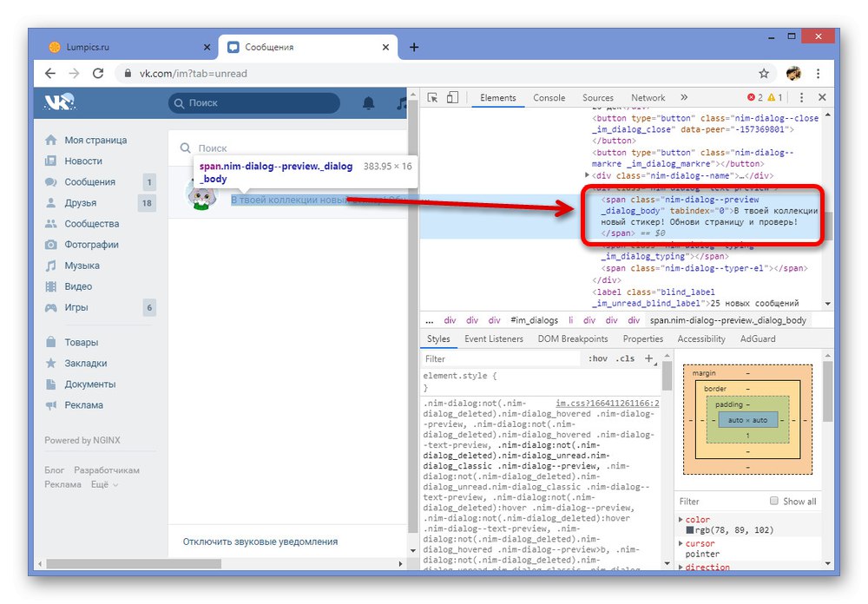
Task: Close the Сообщения tab
Action: pos(386,47)
